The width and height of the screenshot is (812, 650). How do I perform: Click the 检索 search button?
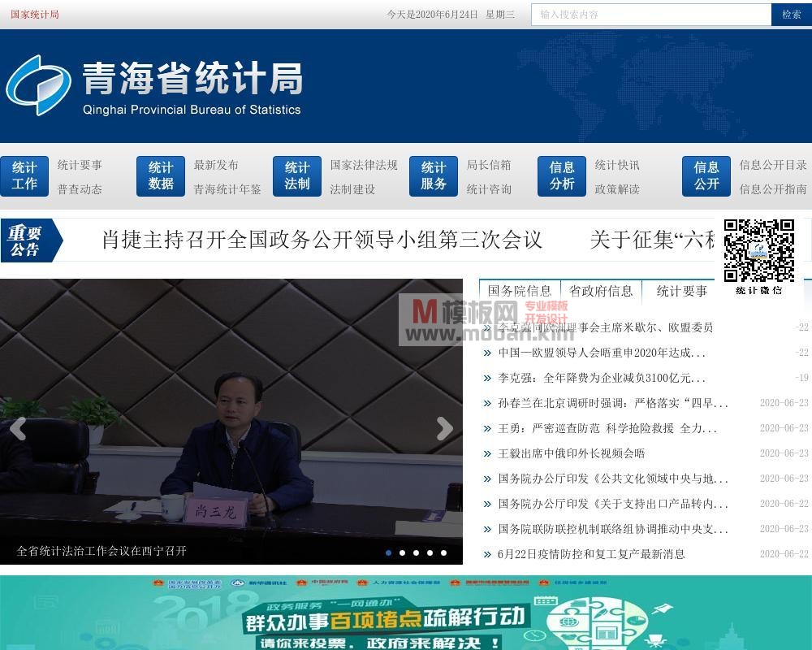click(x=791, y=15)
